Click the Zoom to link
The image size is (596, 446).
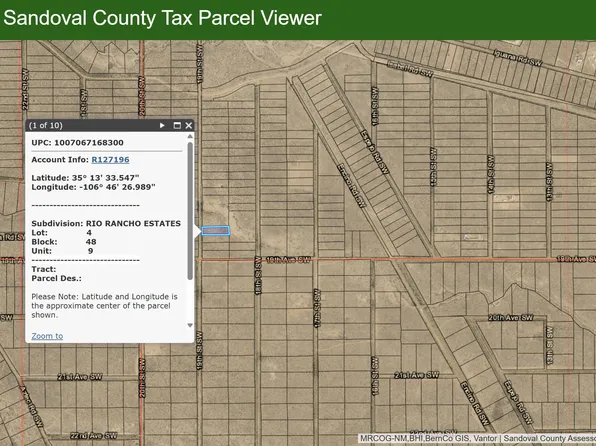pos(47,336)
